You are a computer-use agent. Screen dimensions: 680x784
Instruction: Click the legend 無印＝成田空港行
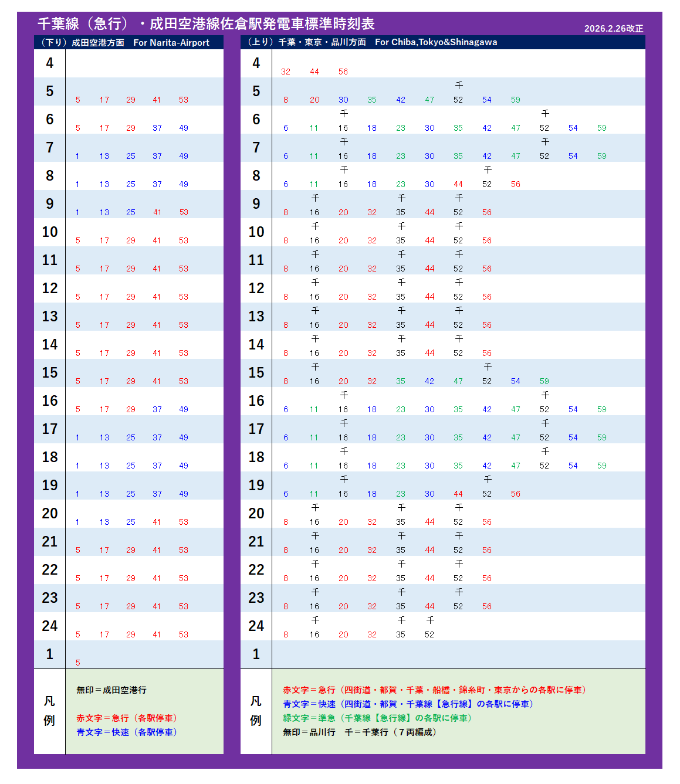pos(111,690)
